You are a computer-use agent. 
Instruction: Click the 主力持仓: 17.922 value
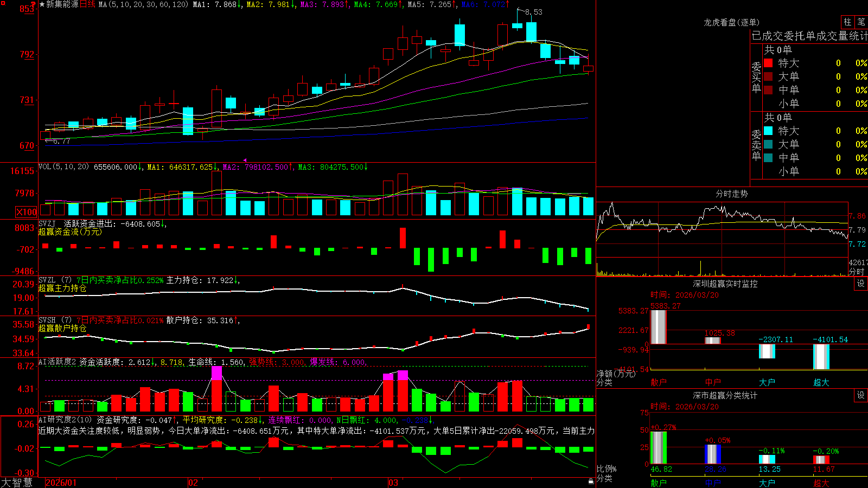coord(201,280)
